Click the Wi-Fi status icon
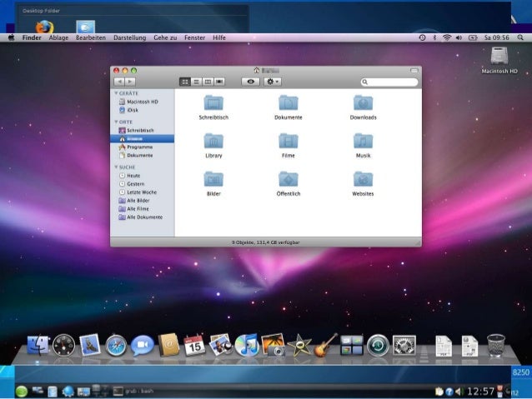Image resolution: width=532 pixels, height=399 pixels. pos(447,37)
